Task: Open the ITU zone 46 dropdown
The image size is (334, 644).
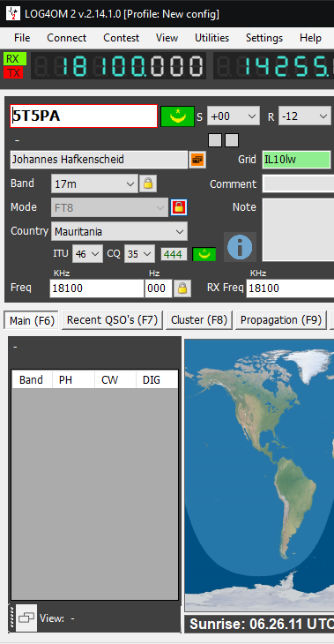Action: pos(87,254)
